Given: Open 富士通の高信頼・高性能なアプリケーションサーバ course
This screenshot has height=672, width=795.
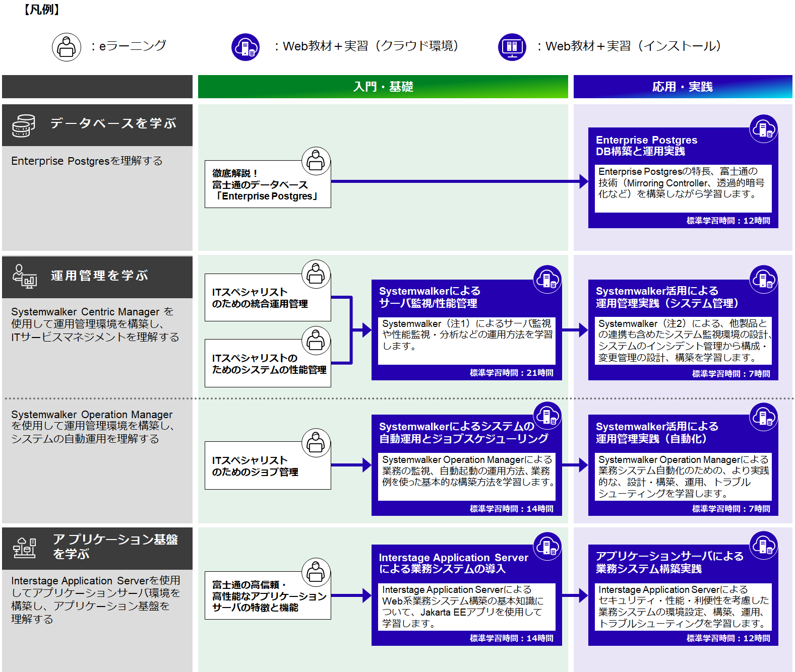Looking at the screenshot, I should [268, 595].
